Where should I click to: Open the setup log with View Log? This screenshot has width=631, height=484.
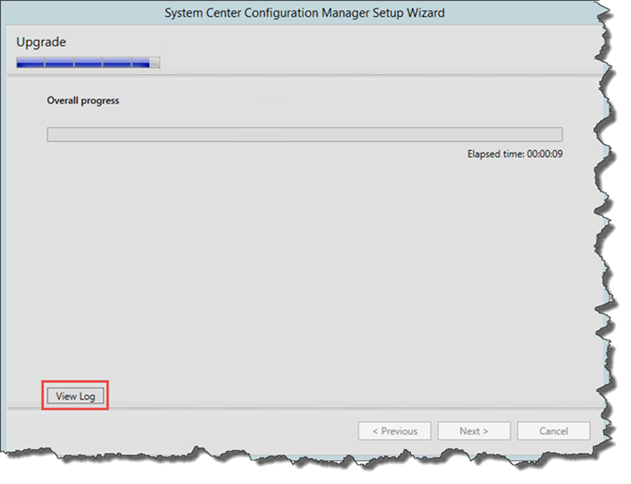pyautogui.click(x=76, y=396)
